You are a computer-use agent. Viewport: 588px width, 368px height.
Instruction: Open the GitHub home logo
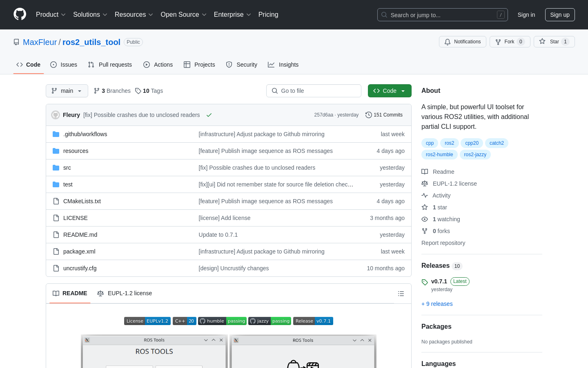tap(20, 14)
